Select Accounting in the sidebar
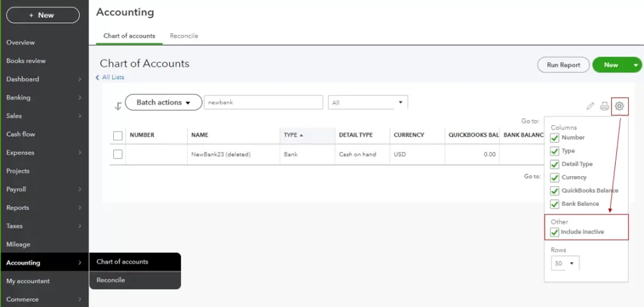 [45, 262]
